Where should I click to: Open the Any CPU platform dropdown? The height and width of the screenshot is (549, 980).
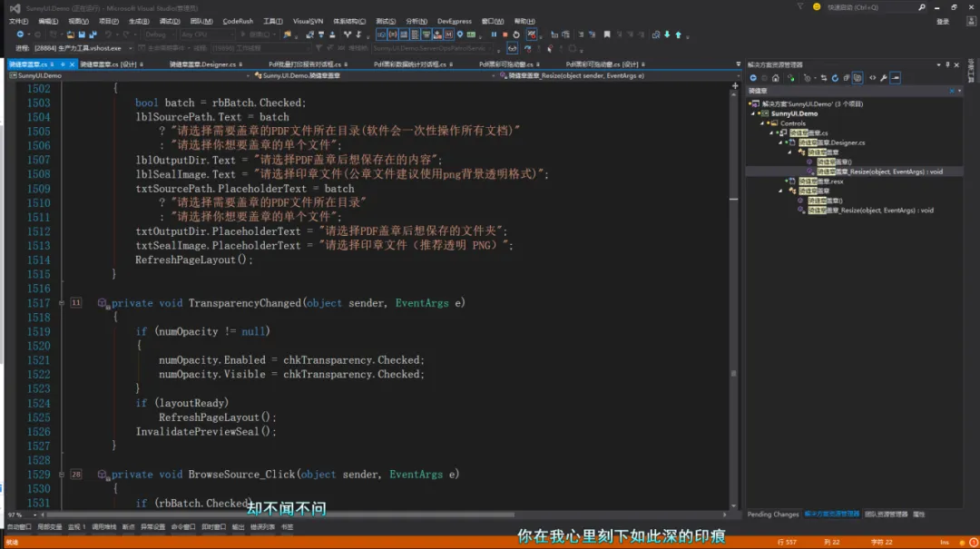pyautogui.click(x=207, y=34)
